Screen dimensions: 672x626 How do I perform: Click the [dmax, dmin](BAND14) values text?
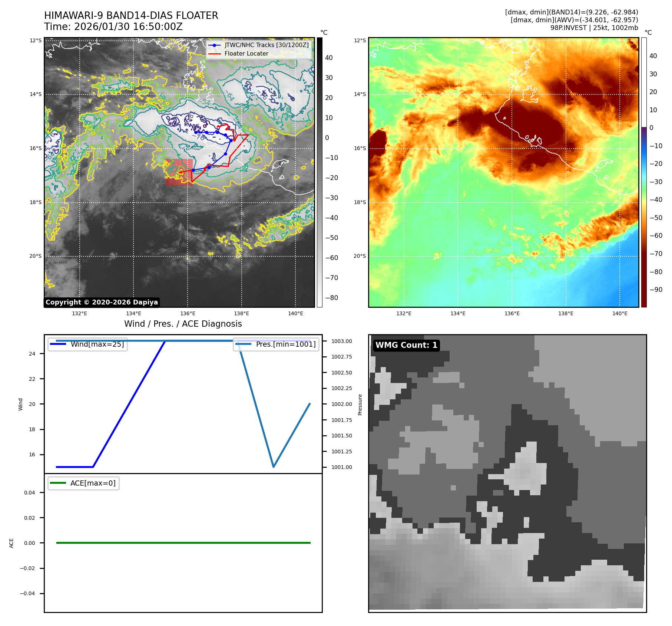point(571,12)
